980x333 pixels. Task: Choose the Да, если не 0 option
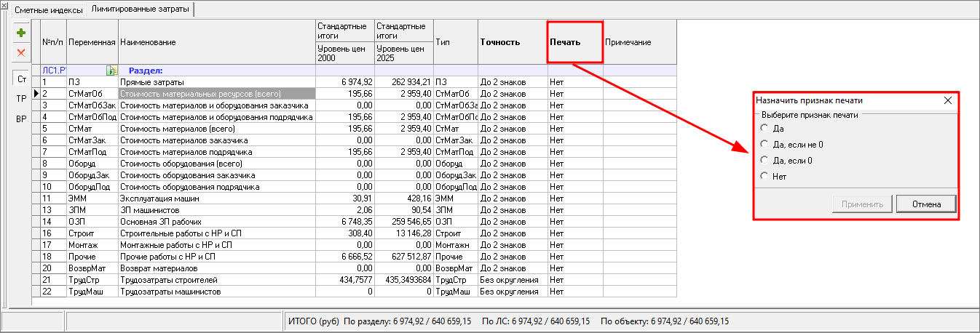pyautogui.click(x=764, y=145)
